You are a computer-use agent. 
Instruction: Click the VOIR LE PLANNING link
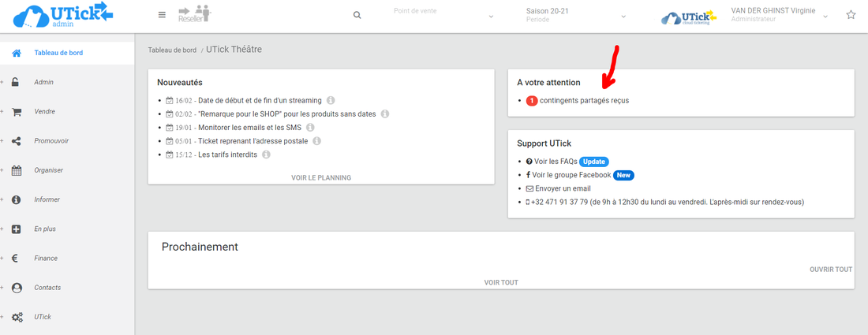[321, 177]
